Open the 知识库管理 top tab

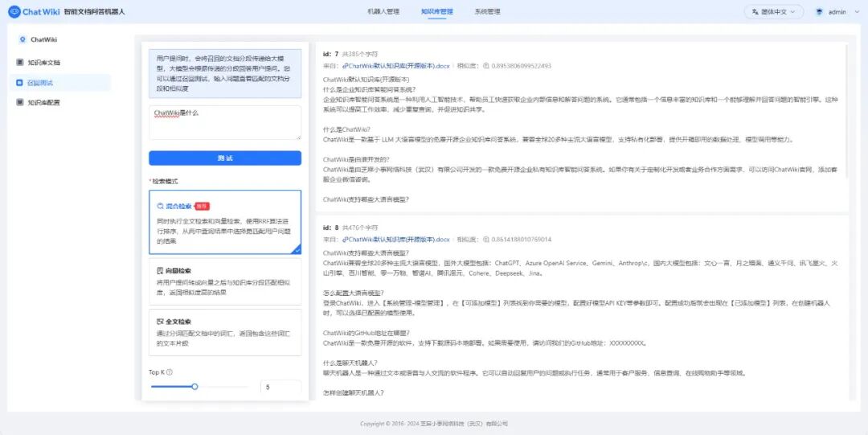pos(436,11)
